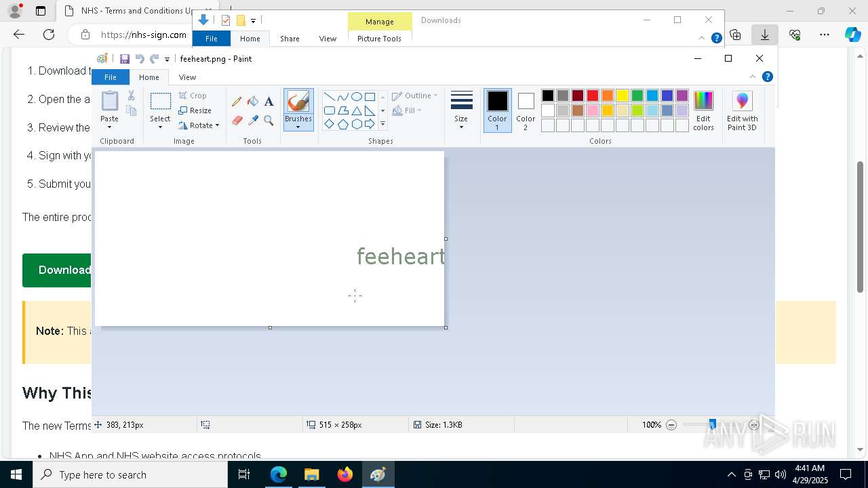This screenshot has height=488, width=868.
Task: Click the Color 2 button
Action: 526,111
